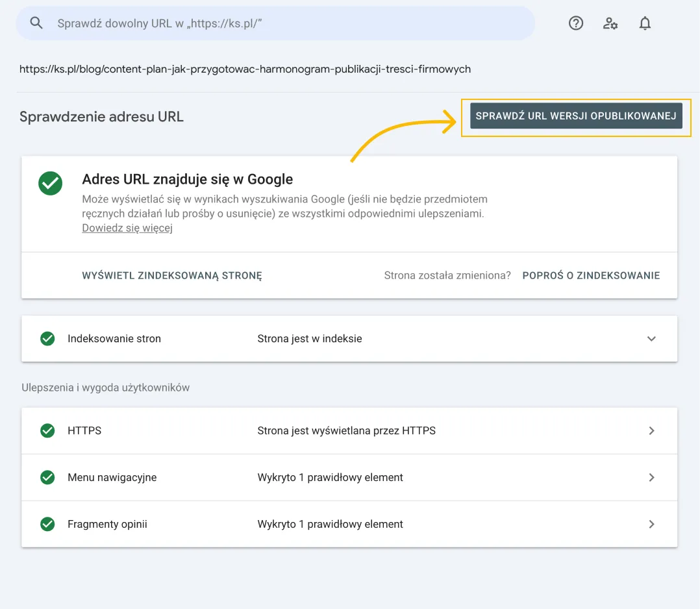
Task: Click the URL inspection search field
Action: click(x=275, y=23)
